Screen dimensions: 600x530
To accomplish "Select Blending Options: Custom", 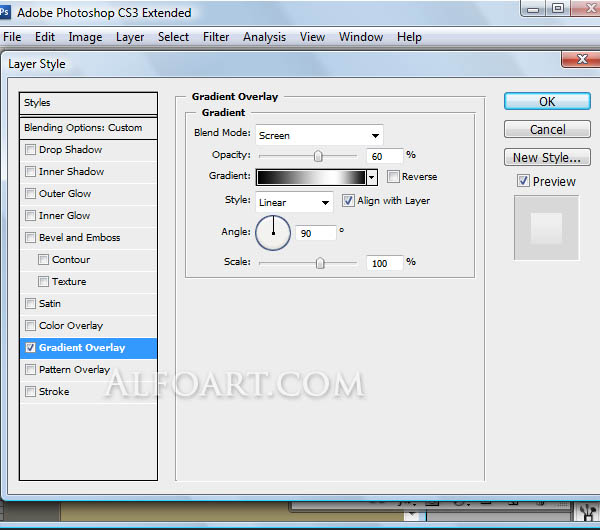I will (88, 128).
